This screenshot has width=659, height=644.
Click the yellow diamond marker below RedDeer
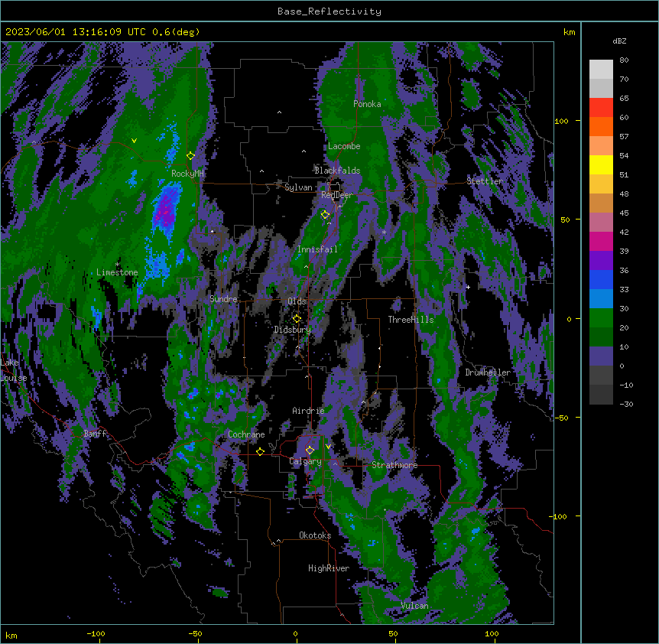[x=325, y=215]
